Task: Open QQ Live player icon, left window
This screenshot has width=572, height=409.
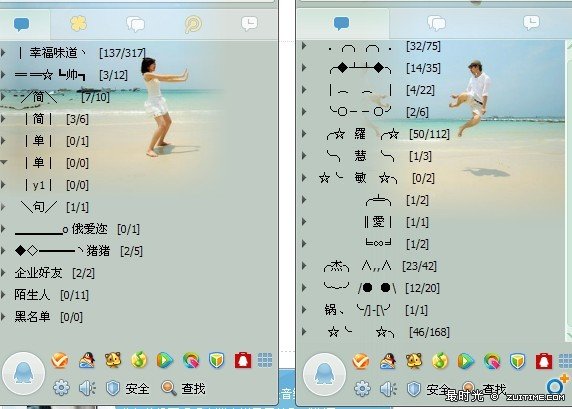Action: (x=165, y=360)
